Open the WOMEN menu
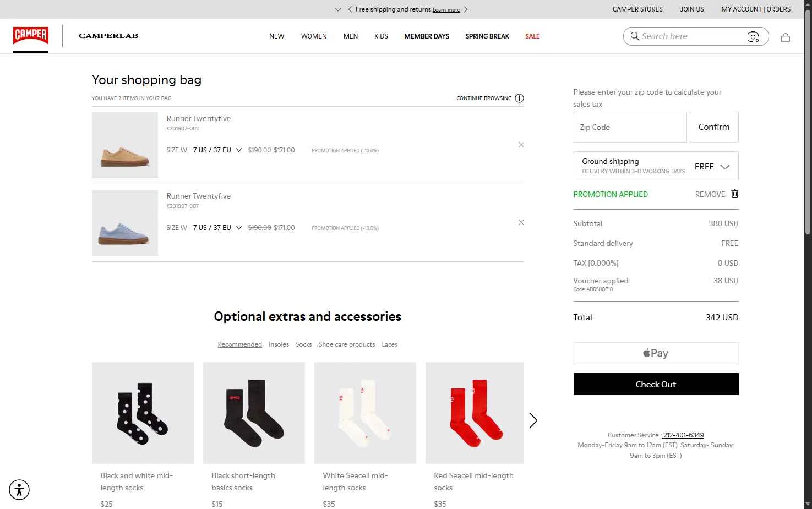 click(314, 36)
